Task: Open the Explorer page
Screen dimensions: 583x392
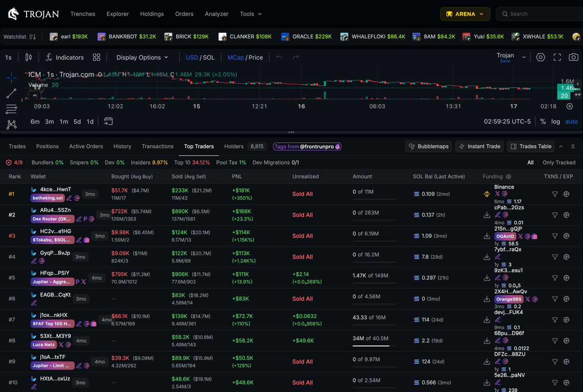Action: (x=118, y=14)
